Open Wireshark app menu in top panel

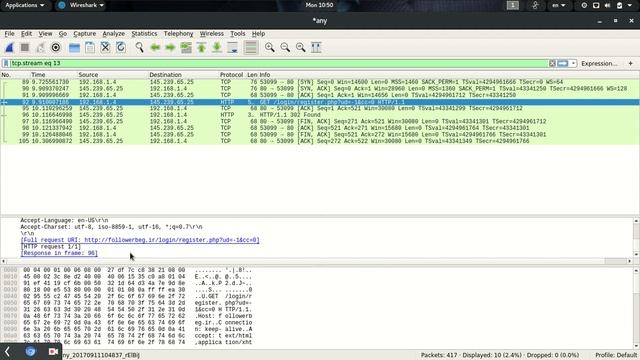(81, 5)
